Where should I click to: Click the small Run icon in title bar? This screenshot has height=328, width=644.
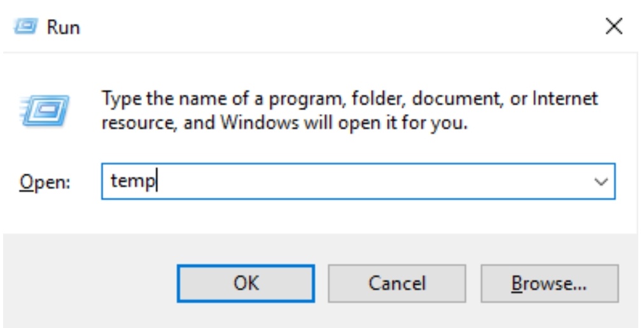point(25,27)
